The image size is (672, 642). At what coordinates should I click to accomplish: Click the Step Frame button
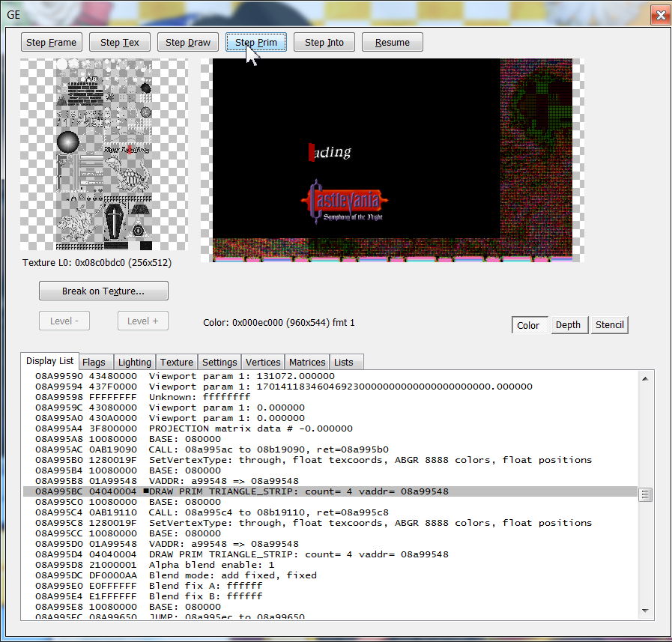[51, 43]
